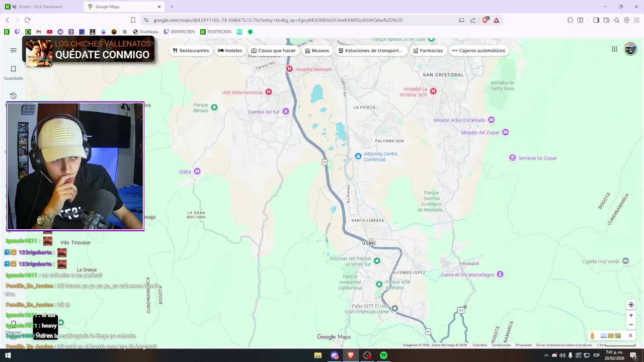Filter map by Farmacias
Image resolution: width=644 pixels, height=362 pixels.
click(428, 50)
